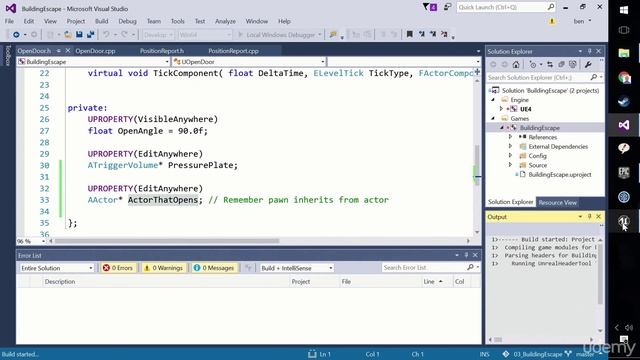Open the Epic Games Launcher taskbar icon

624,173
